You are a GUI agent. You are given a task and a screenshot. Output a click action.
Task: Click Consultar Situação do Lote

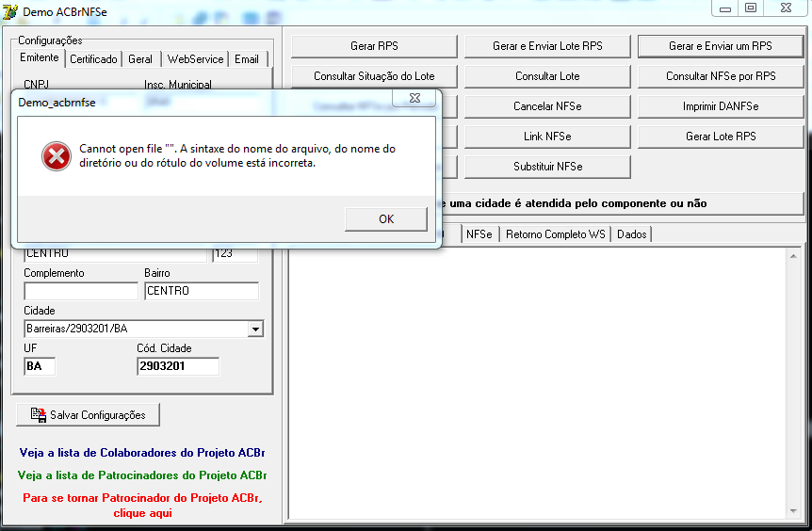(x=374, y=76)
